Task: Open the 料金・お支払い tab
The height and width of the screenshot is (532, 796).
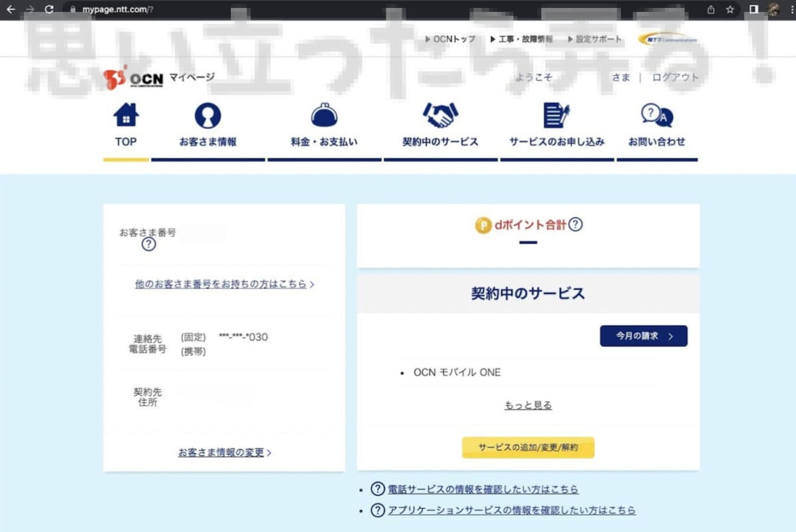Action: point(324,142)
